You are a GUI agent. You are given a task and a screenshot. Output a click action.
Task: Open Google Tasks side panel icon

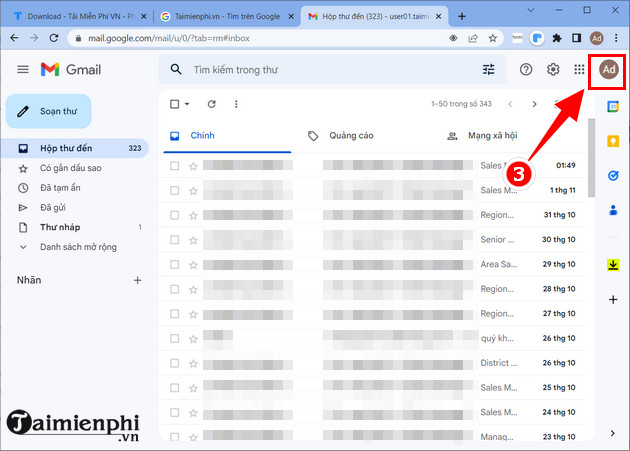[613, 176]
